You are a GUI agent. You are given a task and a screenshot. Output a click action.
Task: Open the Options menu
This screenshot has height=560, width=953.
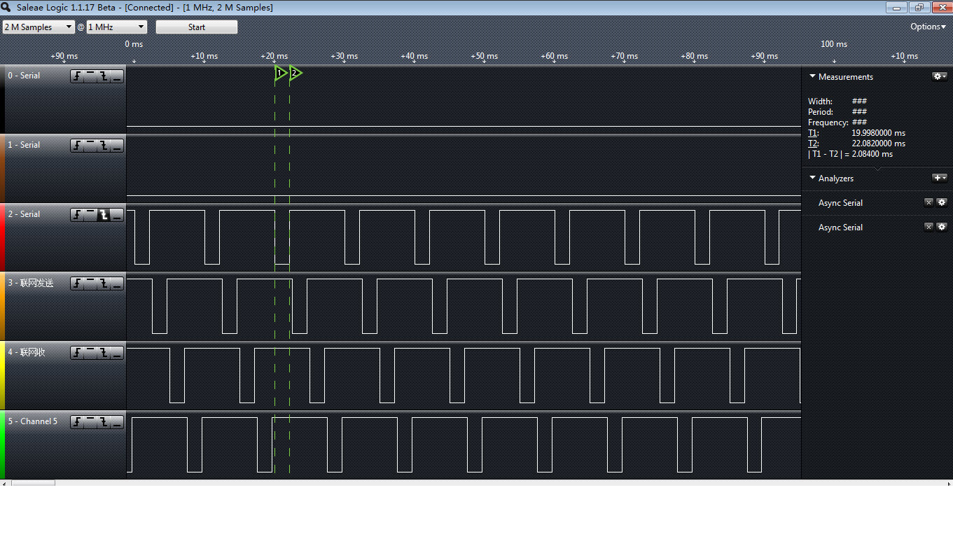928,27
